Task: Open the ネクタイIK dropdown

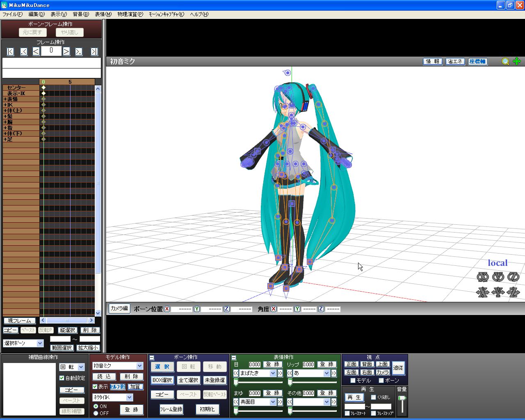Action: click(130, 397)
